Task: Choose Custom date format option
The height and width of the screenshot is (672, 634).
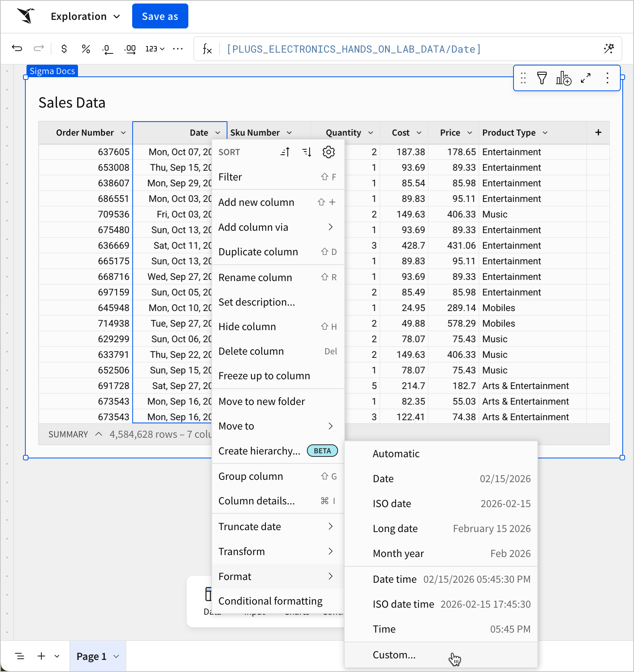Action: tap(394, 654)
